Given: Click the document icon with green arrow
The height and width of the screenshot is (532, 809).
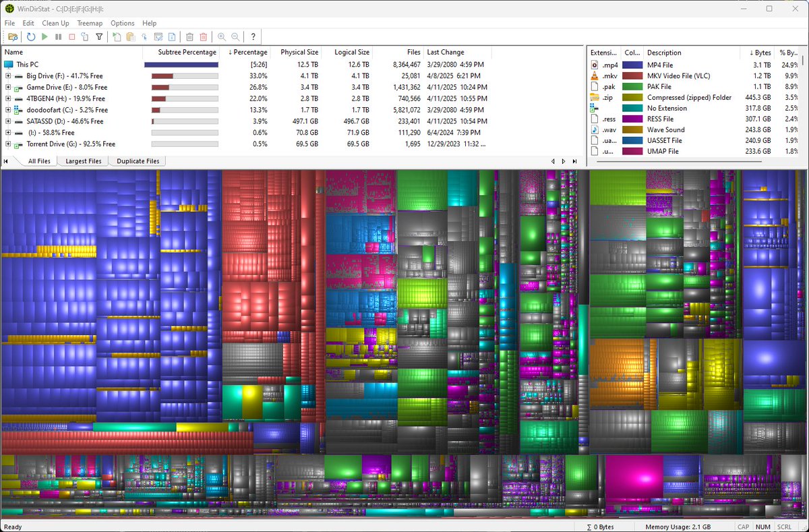Looking at the screenshot, I should pyautogui.click(x=117, y=37).
